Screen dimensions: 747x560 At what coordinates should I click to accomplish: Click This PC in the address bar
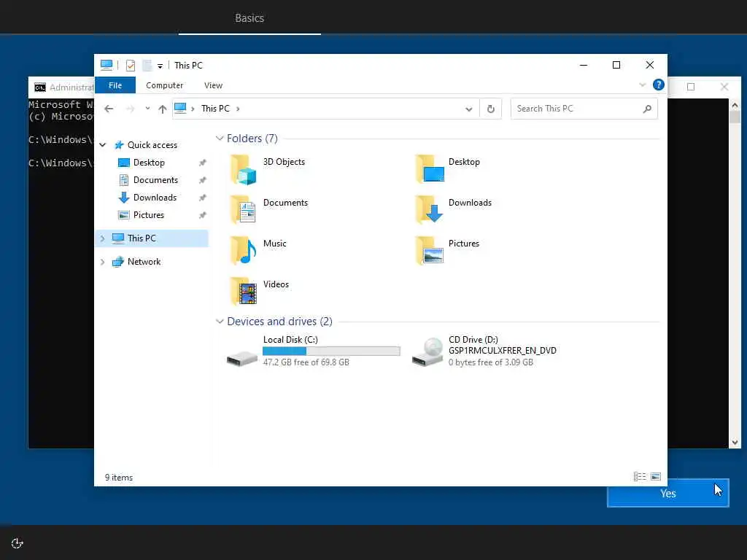(x=215, y=109)
